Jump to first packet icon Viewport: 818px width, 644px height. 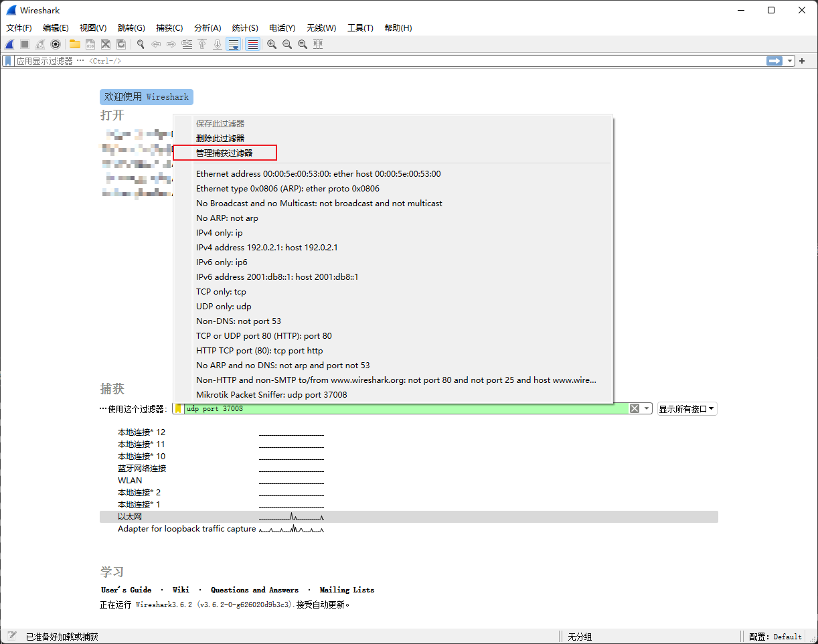point(202,44)
